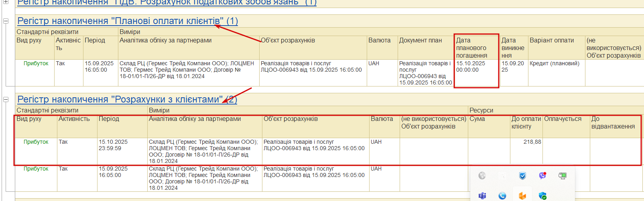Click "Активність" header in Розрахунки з клієнтами table
The image size is (644, 201).
click(x=77, y=126)
